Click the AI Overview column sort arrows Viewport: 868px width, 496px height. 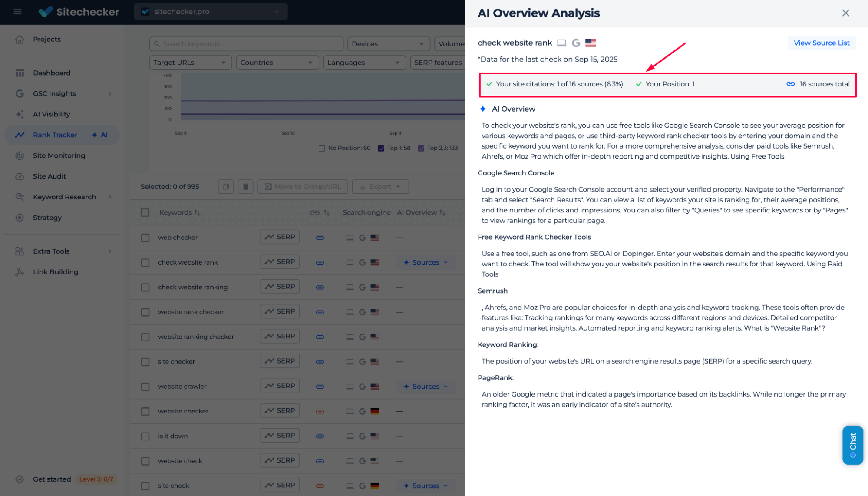point(442,212)
